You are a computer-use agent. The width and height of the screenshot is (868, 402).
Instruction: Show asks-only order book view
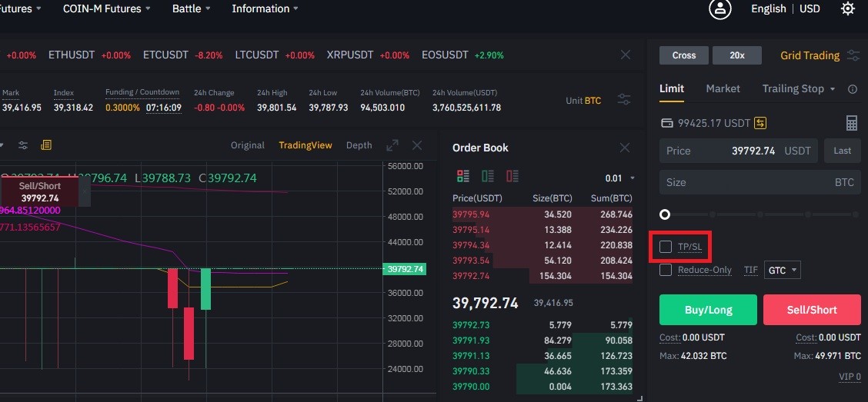click(512, 176)
